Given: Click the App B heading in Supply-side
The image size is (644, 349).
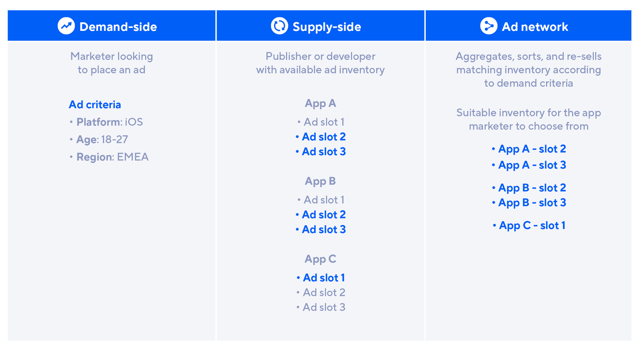Looking at the screenshot, I should [x=320, y=181].
